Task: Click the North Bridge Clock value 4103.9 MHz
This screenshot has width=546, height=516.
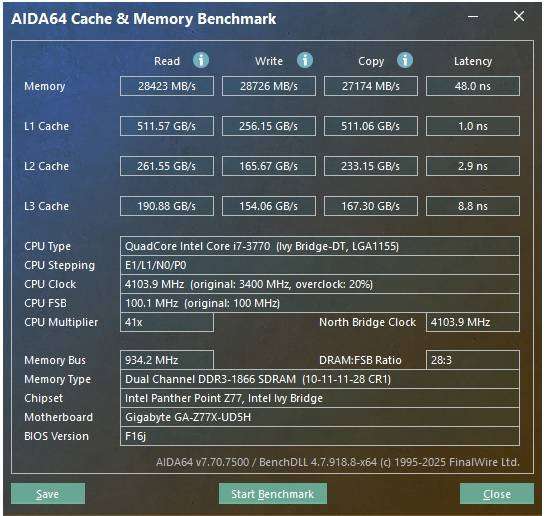Action: (473, 322)
